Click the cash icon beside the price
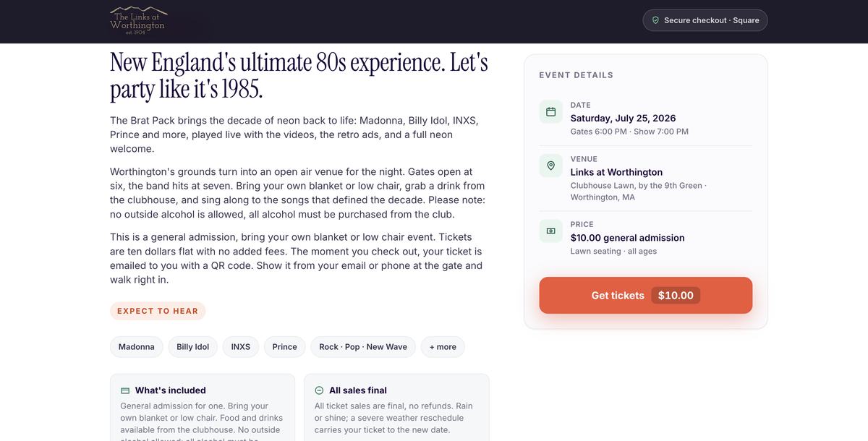 (550, 231)
